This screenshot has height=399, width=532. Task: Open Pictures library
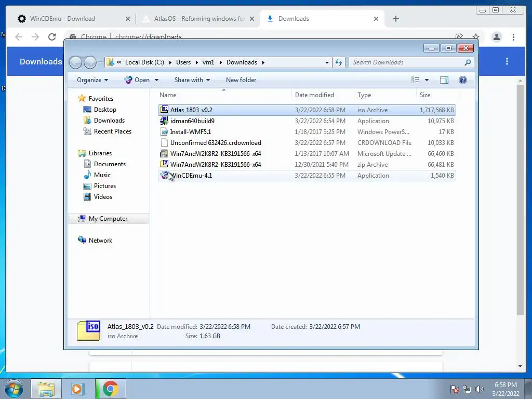(105, 185)
